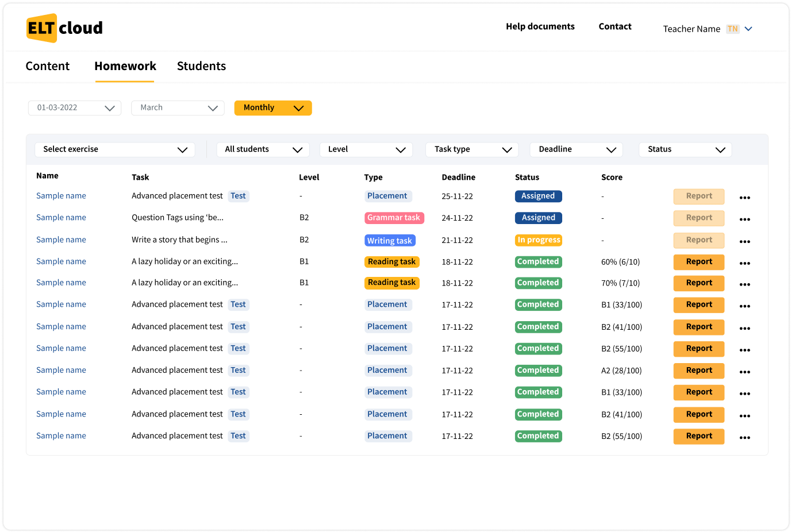This screenshot has width=791, height=532.
Task: Go to the Content tab
Action: point(48,66)
